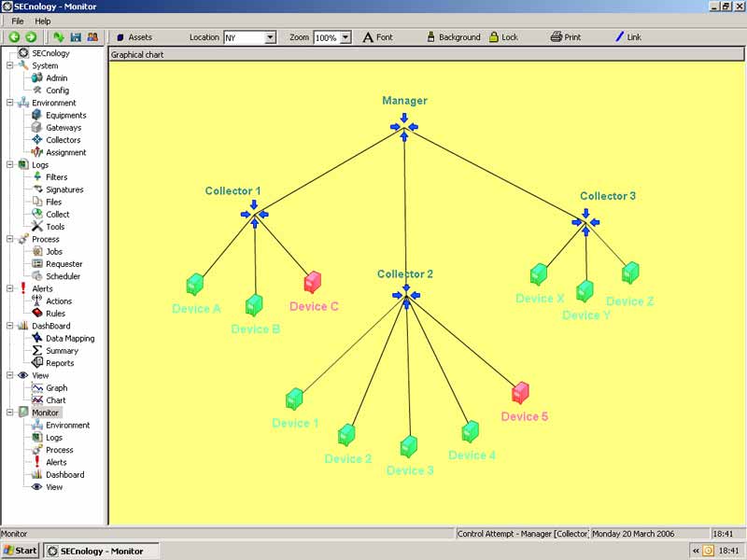Open the Help menu

(42, 21)
